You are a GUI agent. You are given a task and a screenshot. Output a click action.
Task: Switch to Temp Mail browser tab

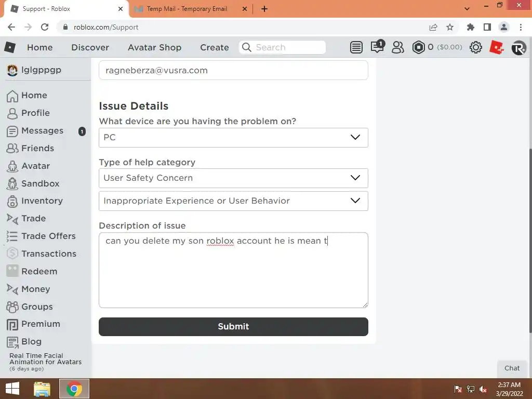pos(187,9)
